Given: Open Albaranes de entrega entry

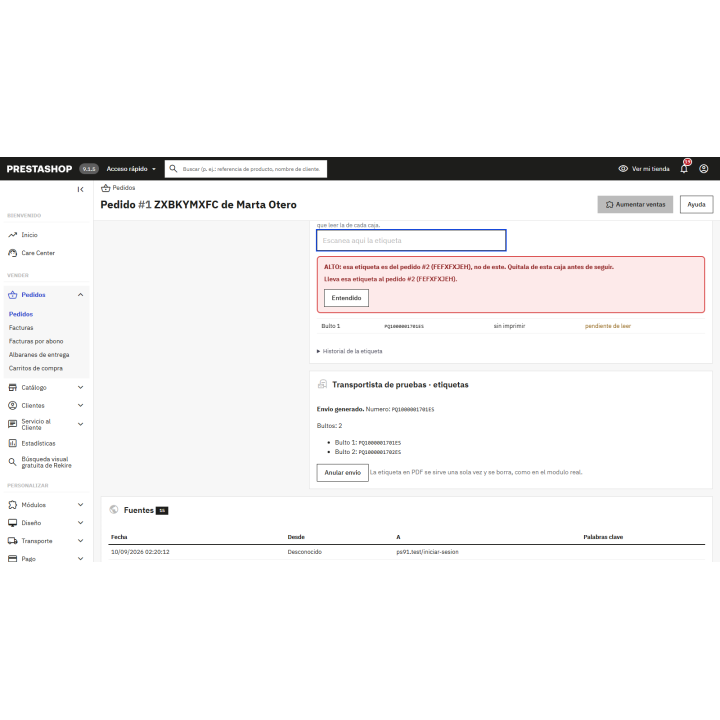Looking at the screenshot, I should click(x=39, y=355).
